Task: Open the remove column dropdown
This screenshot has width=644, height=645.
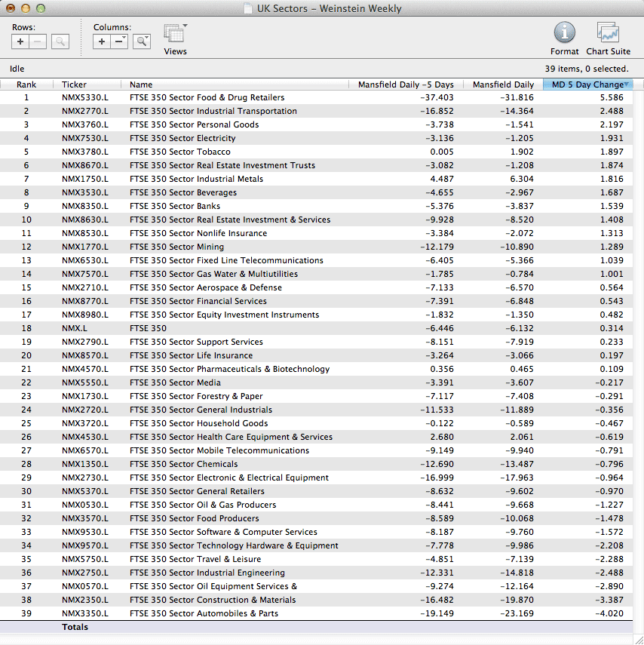Action: pos(120,42)
